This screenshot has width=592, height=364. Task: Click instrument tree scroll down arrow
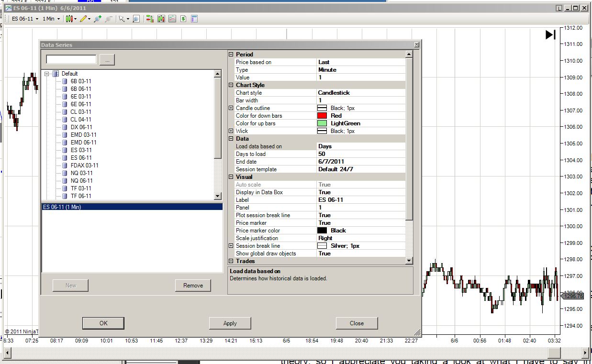218,196
